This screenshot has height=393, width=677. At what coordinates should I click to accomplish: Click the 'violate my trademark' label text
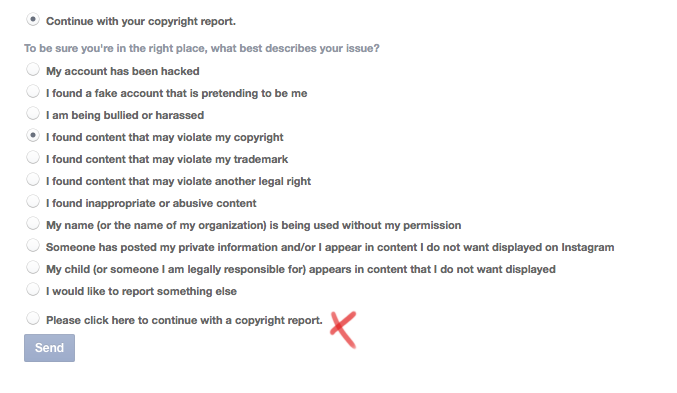(x=167, y=159)
